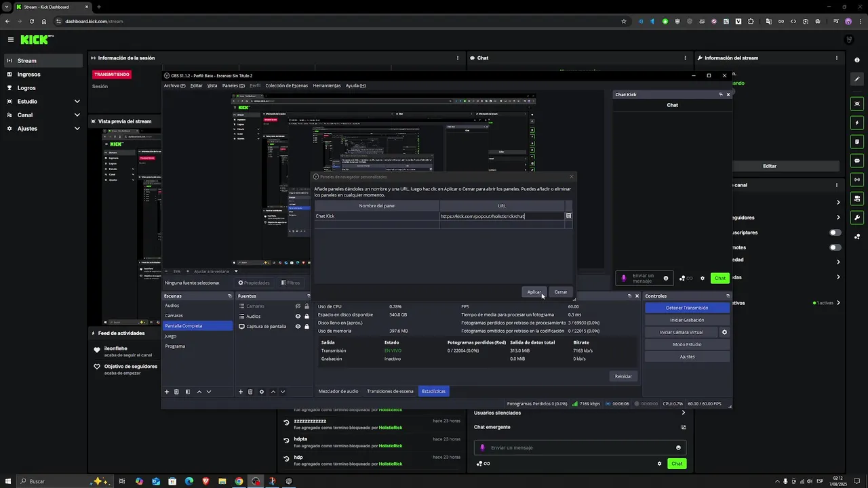Expand the Estudio sidebar section

tap(77, 102)
